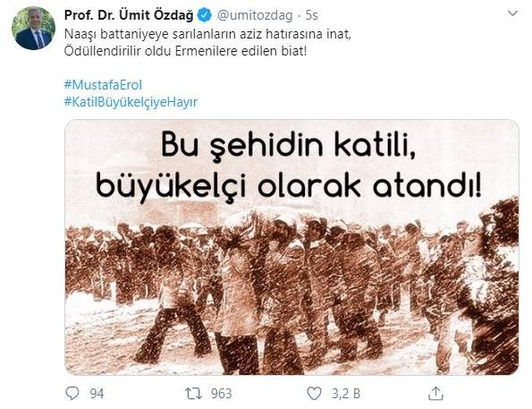Open the #MustafaErol hashtag
This screenshot has width=532, height=409.
pyautogui.click(x=103, y=85)
